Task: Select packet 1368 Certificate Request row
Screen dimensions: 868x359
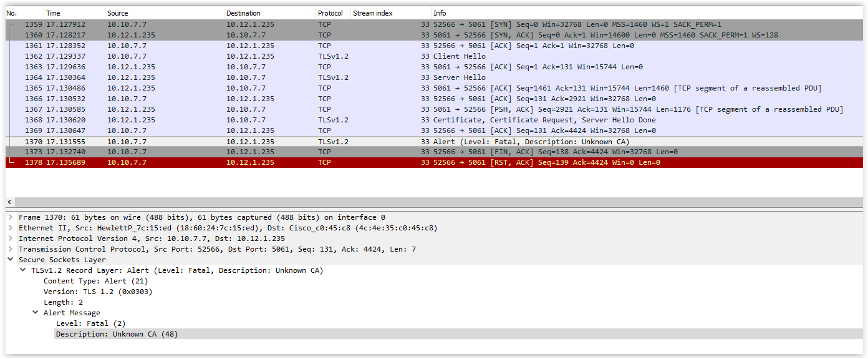Action: [435, 120]
